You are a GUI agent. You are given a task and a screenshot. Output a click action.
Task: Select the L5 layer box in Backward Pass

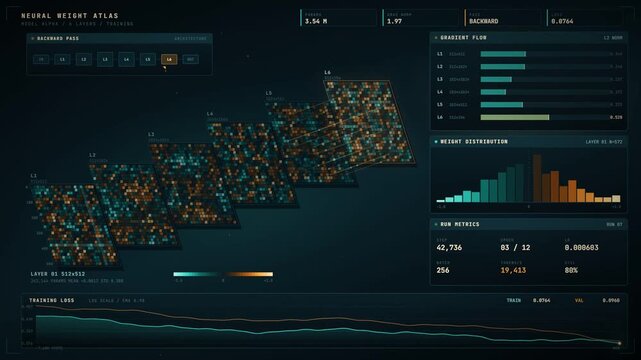148,59
